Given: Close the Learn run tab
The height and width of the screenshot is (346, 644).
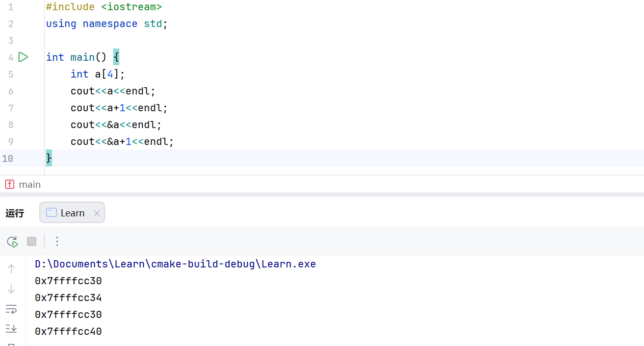Looking at the screenshot, I should (x=97, y=213).
